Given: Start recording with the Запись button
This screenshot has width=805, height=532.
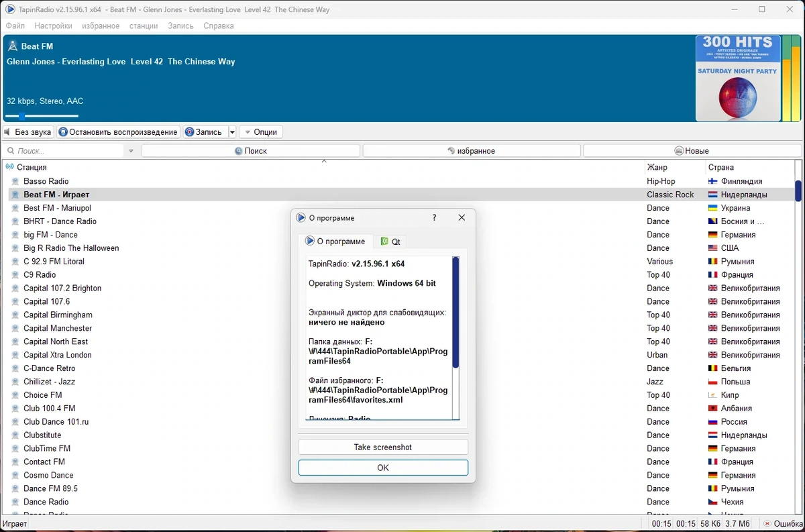Looking at the screenshot, I should tap(205, 132).
